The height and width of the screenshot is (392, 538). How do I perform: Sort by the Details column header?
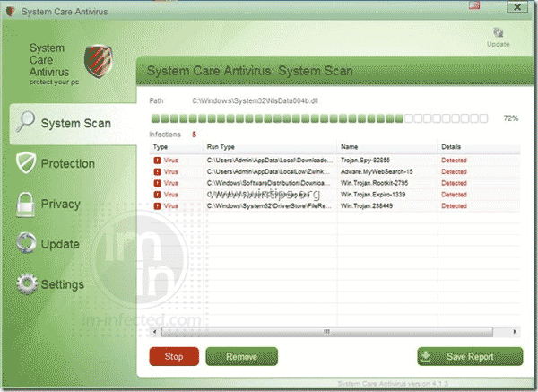click(x=451, y=147)
